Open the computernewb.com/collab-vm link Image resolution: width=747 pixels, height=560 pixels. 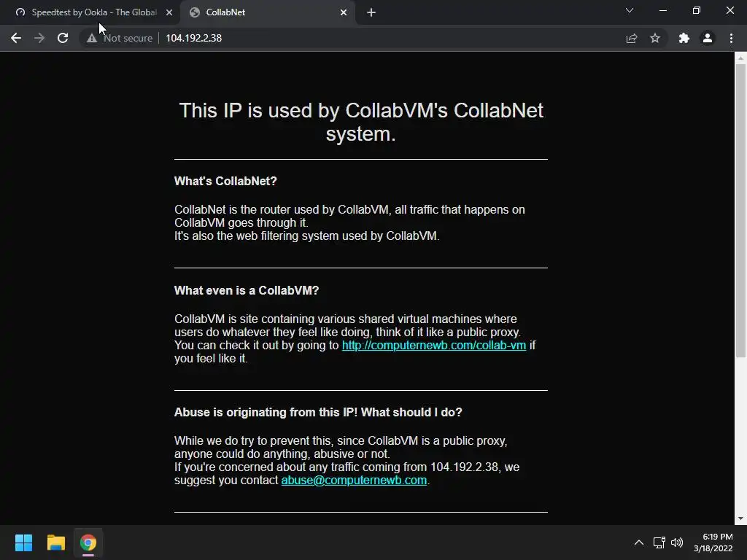(434, 345)
